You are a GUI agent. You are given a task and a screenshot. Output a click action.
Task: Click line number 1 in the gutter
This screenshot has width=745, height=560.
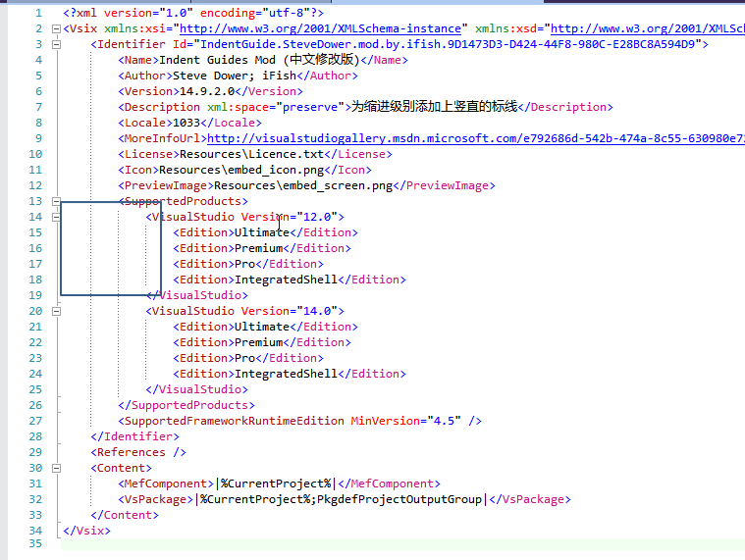tap(38, 13)
